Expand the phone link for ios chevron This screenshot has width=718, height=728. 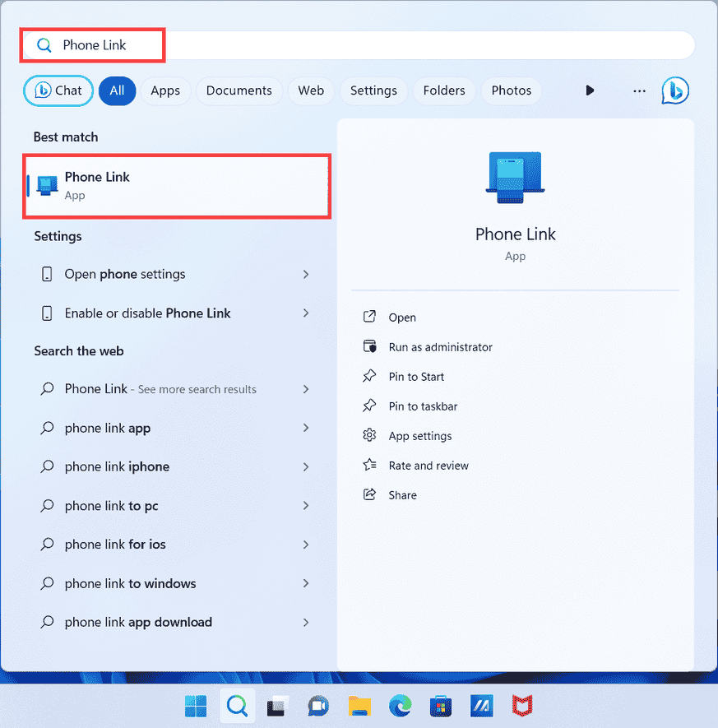[306, 544]
